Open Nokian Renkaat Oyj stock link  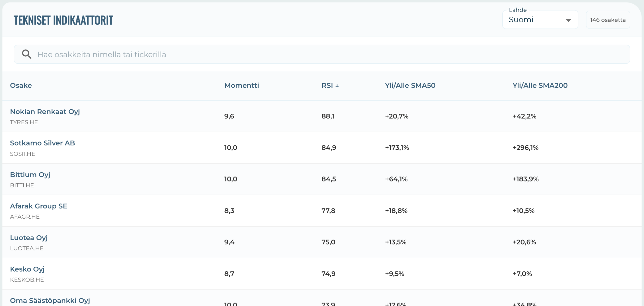[x=45, y=111]
